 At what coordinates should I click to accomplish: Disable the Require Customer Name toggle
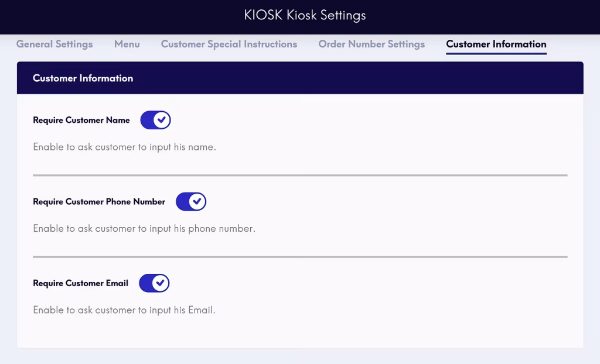(x=155, y=120)
